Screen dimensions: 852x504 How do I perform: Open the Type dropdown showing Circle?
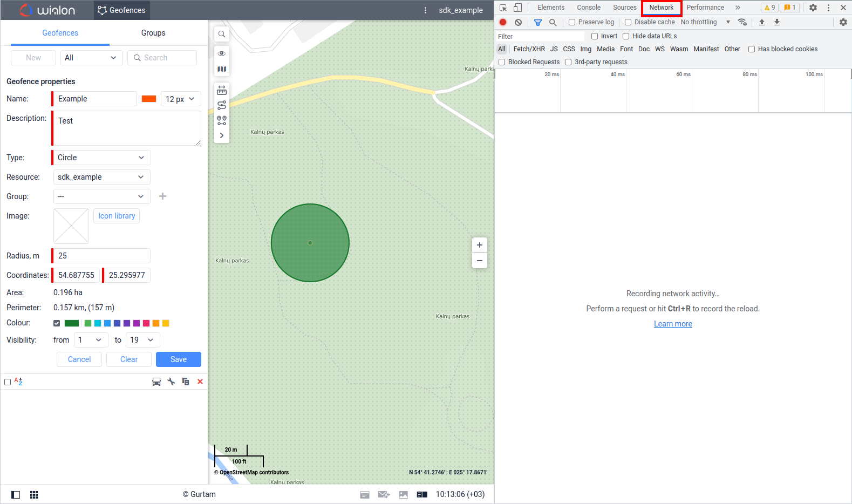pos(101,158)
